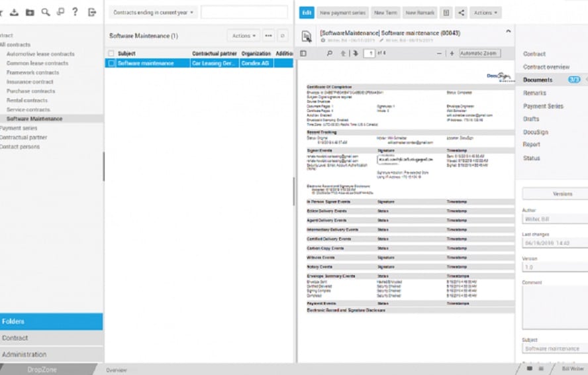The image size is (588, 375).
Task: Refresh the Software Maintenance list
Action: pyautogui.click(x=283, y=36)
